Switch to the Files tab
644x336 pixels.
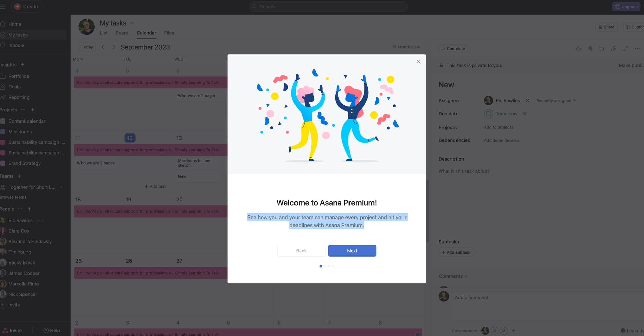[x=169, y=33]
